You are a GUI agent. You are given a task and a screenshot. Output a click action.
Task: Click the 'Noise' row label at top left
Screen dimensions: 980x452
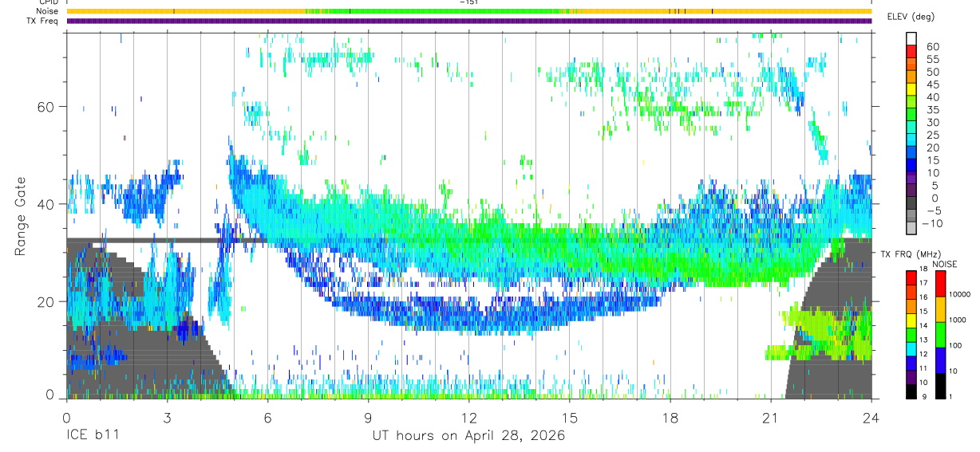[x=47, y=11]
